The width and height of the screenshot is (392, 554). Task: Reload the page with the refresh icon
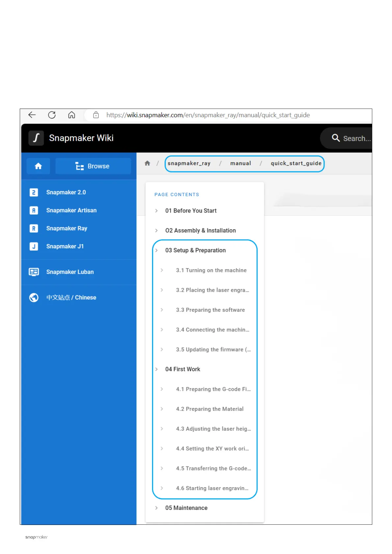pos(52,115)
